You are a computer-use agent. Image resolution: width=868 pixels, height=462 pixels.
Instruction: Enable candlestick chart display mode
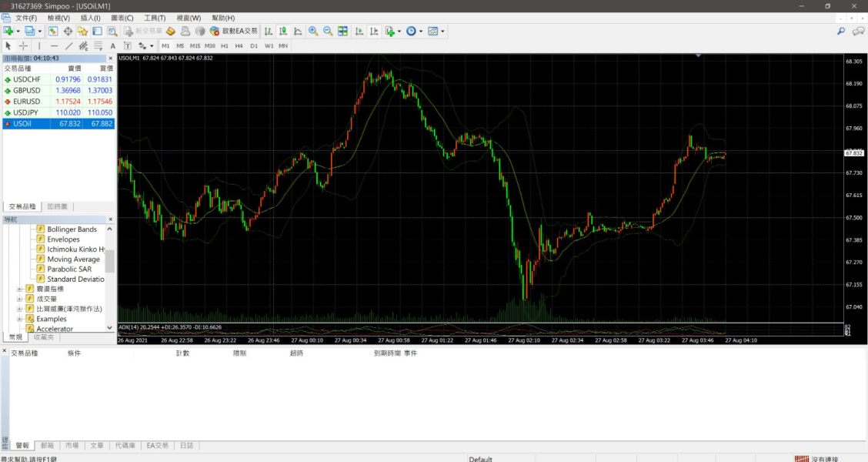283,32
